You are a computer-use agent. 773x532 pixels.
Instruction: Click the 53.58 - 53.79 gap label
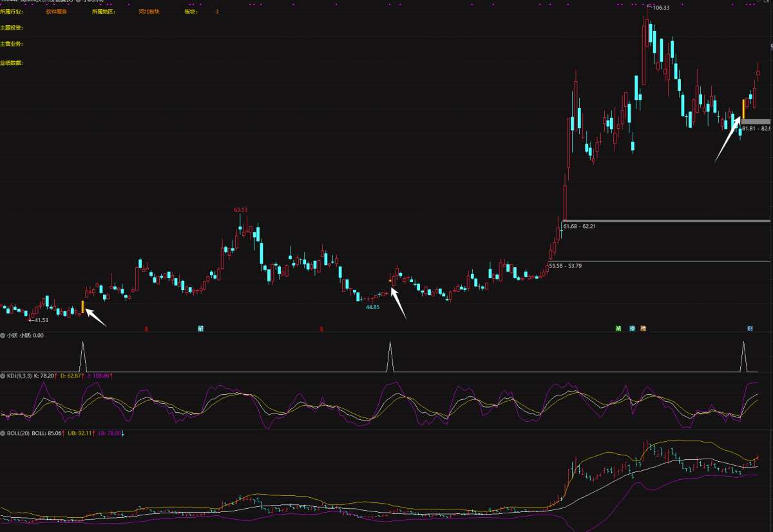pos(565,265)
